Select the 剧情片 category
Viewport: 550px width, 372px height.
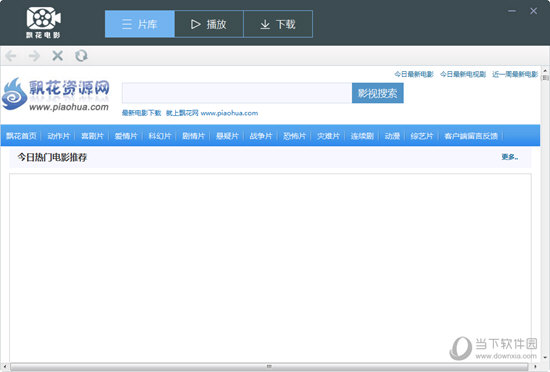coord(193,136)
